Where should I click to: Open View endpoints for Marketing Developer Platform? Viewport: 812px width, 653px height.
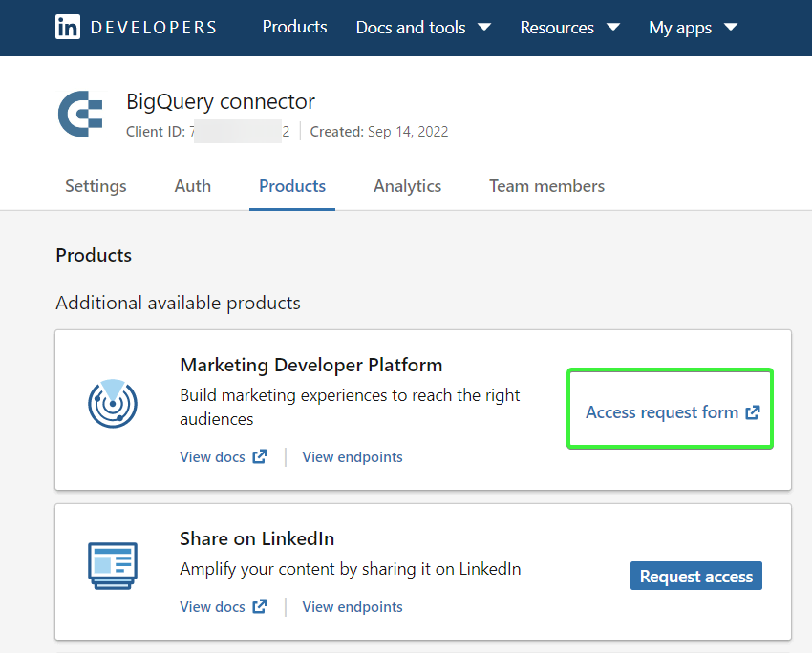tap(353, 457)
